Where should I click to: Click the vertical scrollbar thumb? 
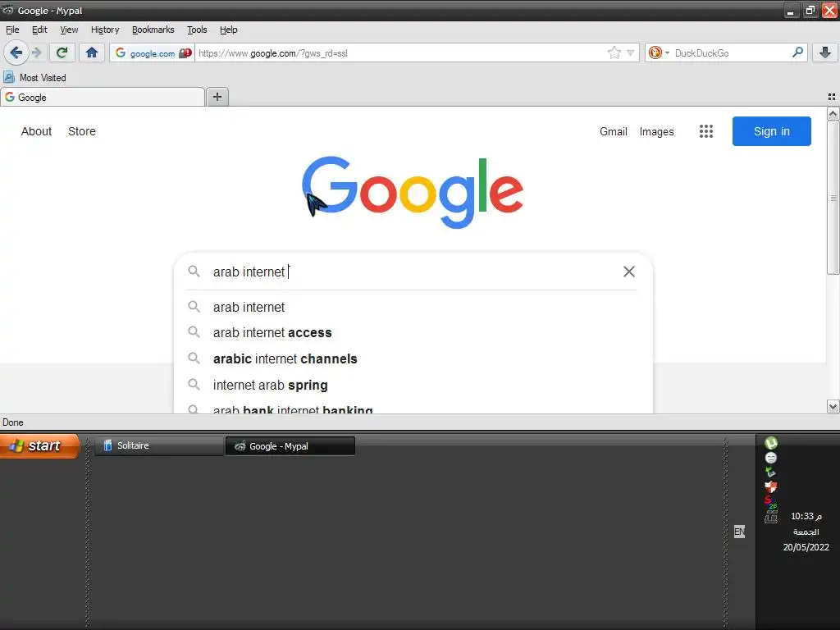tap(833, 199)
